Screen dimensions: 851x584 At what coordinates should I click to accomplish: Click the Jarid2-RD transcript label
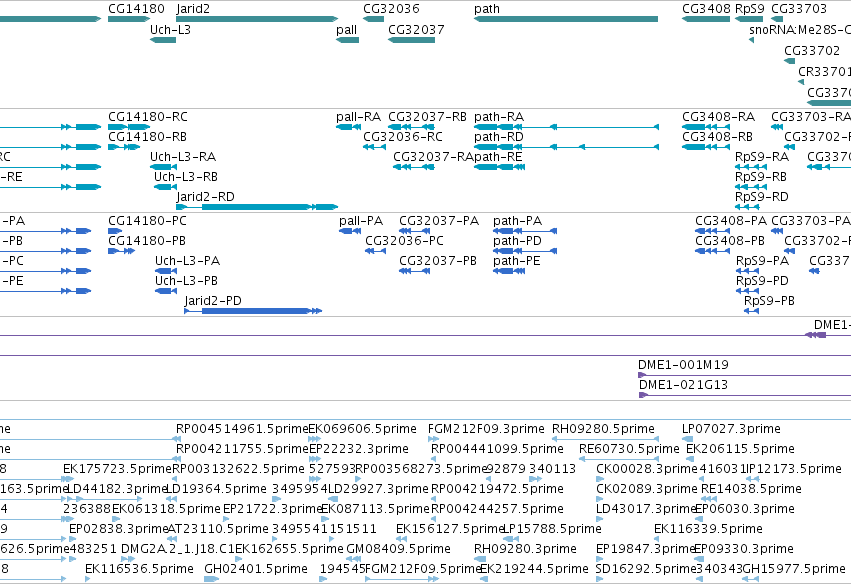click(x=206, y=196)
